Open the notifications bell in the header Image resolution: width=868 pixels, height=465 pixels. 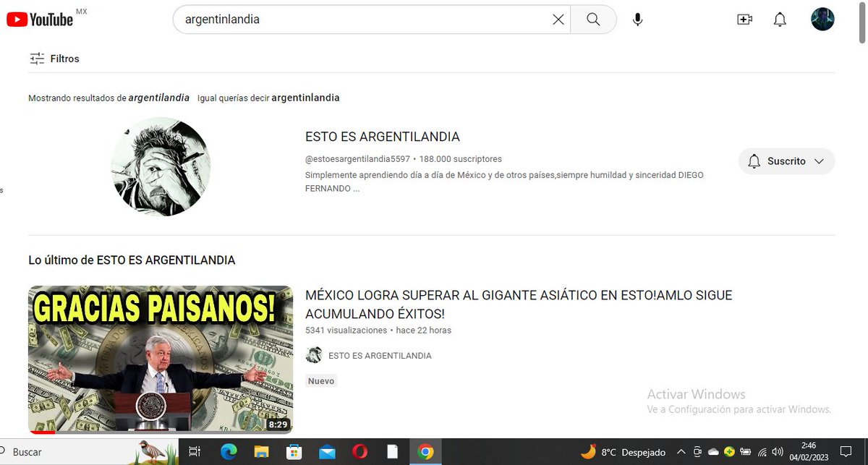[780, 20]
